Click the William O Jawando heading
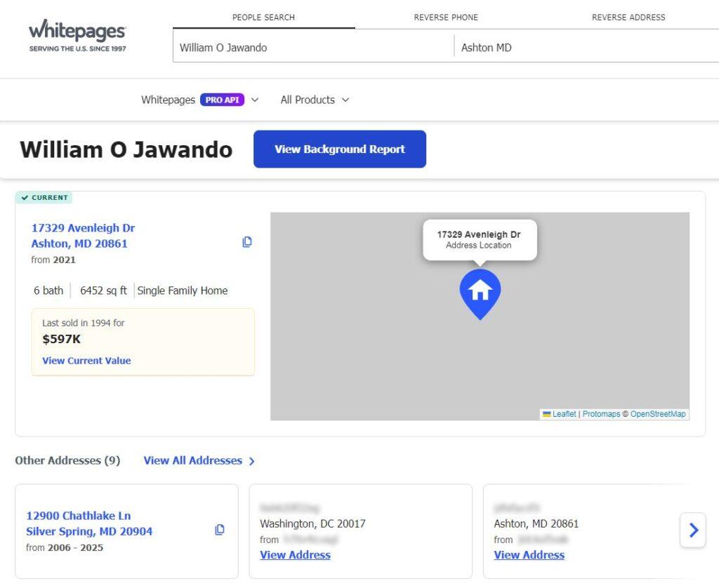719x588 pixels. [126, 149]
